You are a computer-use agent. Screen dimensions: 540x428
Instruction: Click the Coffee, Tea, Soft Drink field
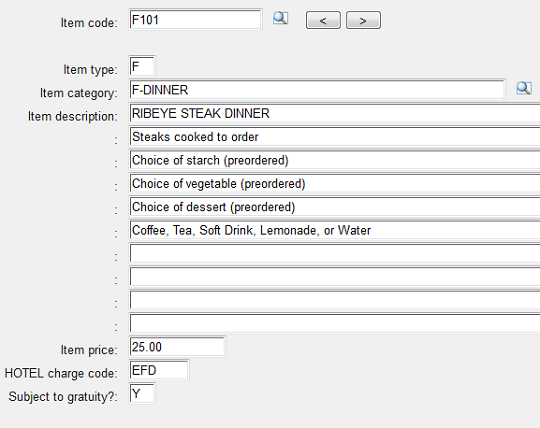(x=335, y=230)
